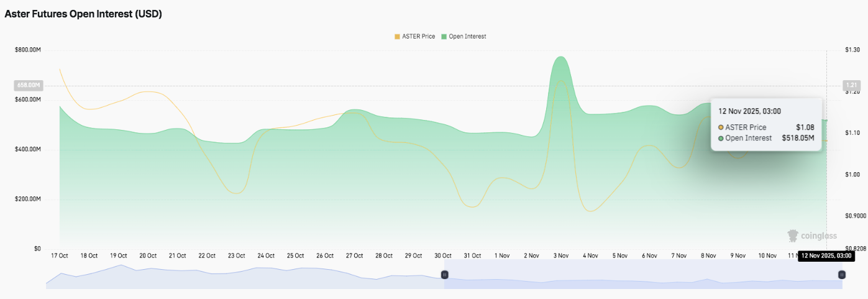Click the 1.21 price marker on right axis
This screenshot has height=299, width=868.
851,85
